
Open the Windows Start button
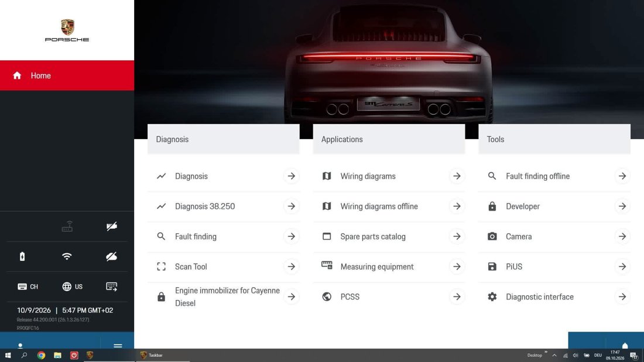8,356
